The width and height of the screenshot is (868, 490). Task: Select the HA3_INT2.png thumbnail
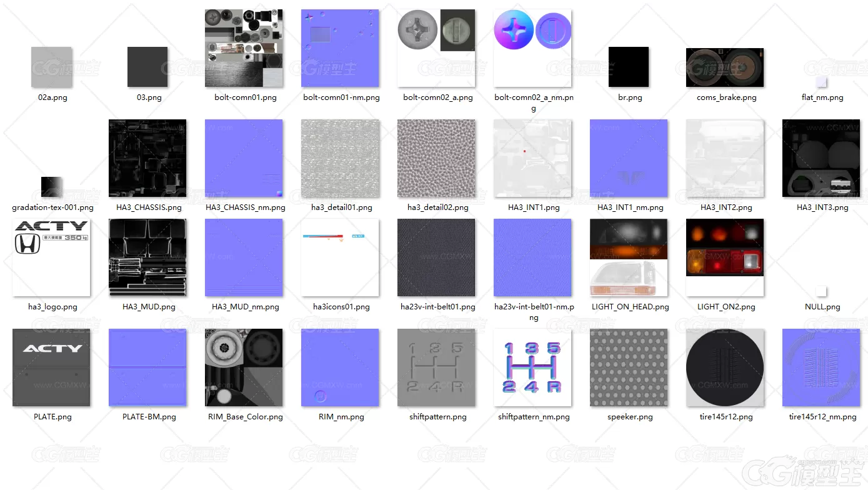pyautogui.click(x=725, y=158)
